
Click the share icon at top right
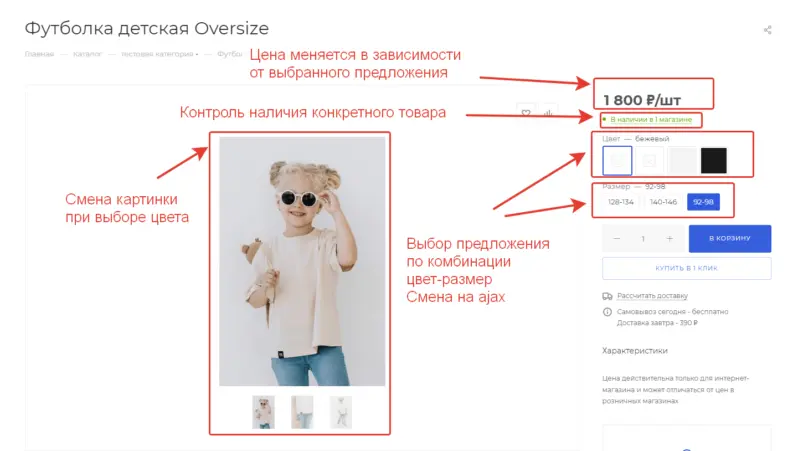point(768,30)
